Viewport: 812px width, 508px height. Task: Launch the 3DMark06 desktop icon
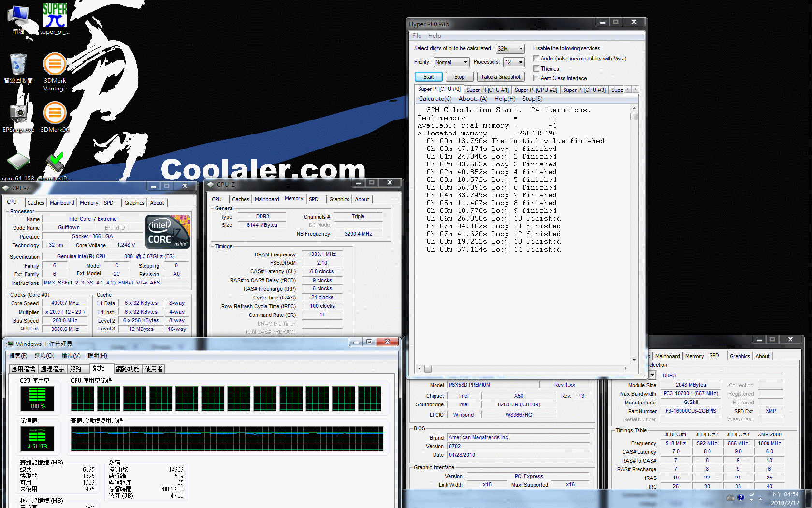[x=55, y=117]
